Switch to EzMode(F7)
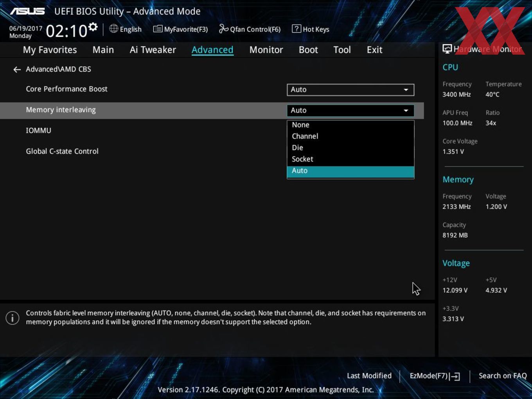The width and height of the screenshot is (532, 399). coord(435,376)
